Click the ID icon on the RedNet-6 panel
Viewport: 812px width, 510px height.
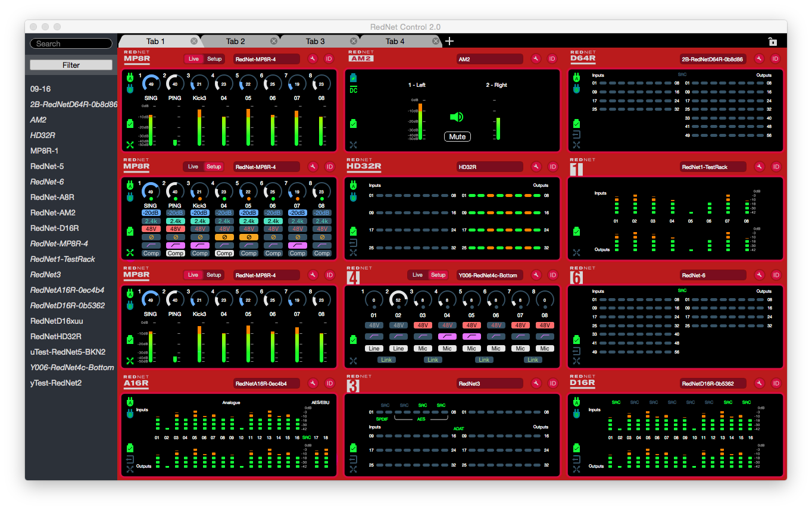[775, 275]
